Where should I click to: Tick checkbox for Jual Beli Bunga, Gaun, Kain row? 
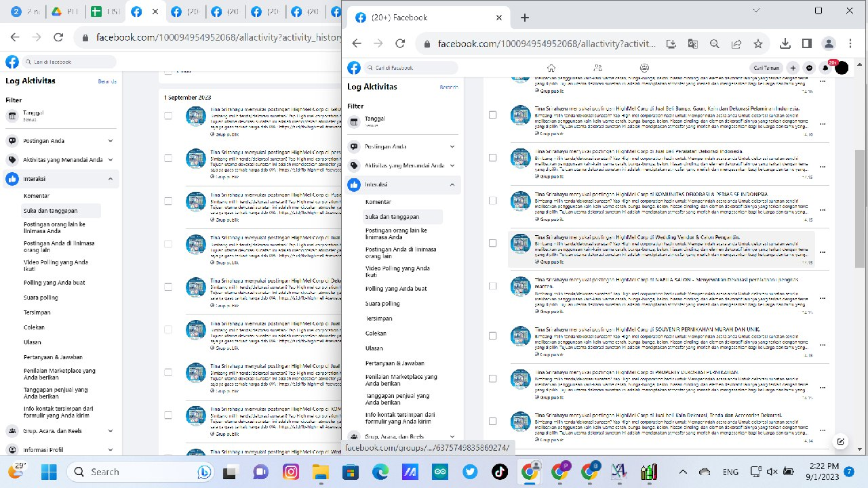[x=492, y=115]
